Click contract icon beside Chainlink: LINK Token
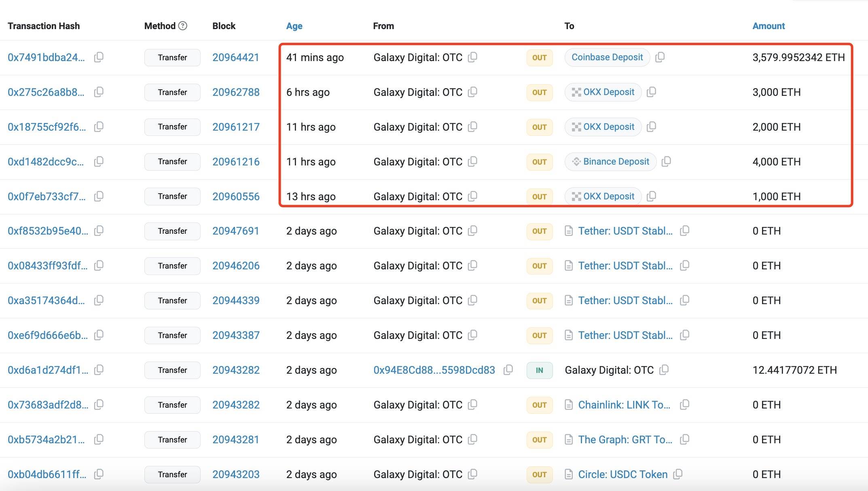 (569, 405)
